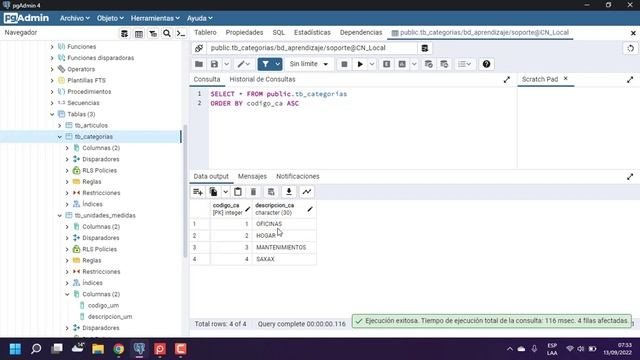
Task: Switch to Notificaciones tab
Action: (x=298, y=176)
